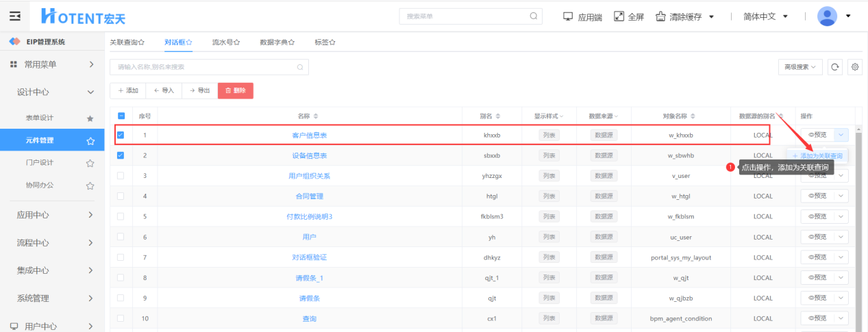Uncheck row 1 客户信息表 checkbox
This screenshot has height=332, width=868.
point(121,136)
